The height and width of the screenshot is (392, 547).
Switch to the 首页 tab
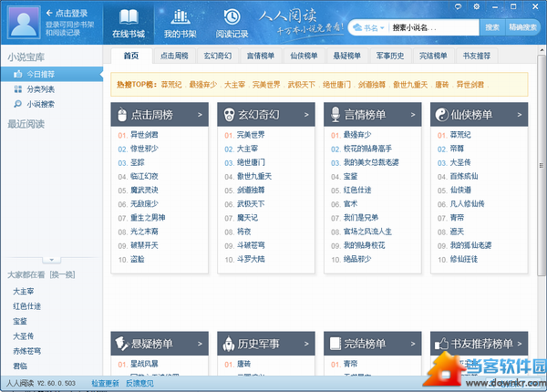click(131, 56)
